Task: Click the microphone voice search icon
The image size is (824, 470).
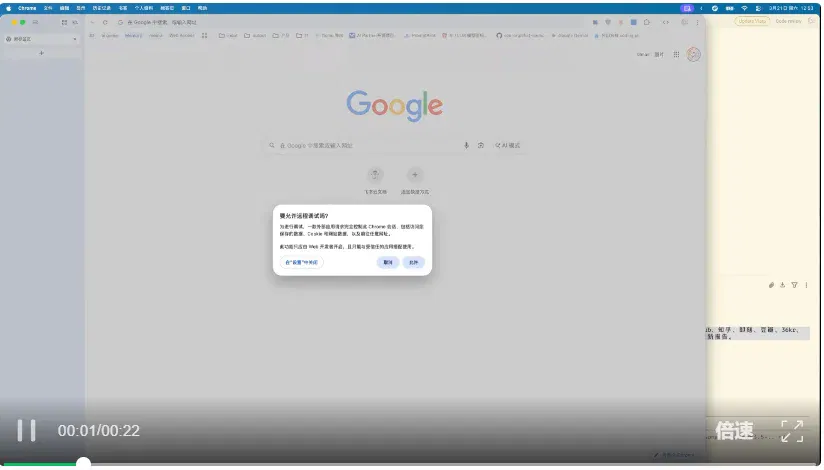Action: [x=466, y=146]
